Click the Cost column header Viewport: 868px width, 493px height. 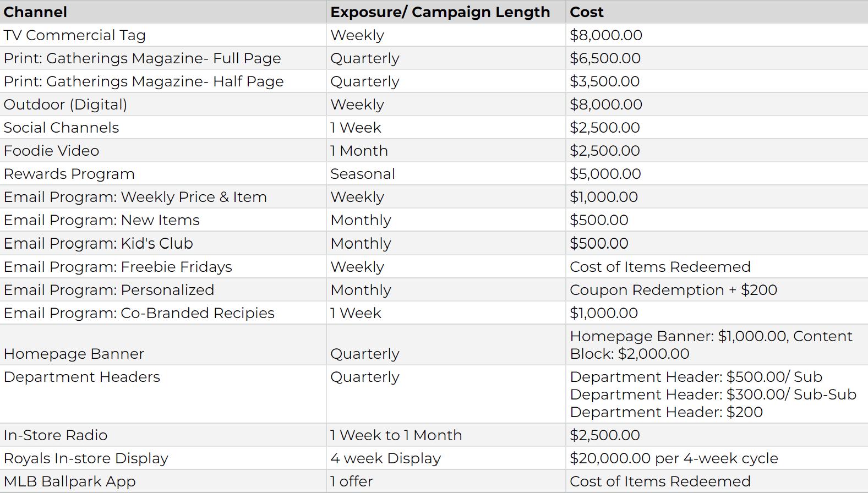[x=587, y=12]
